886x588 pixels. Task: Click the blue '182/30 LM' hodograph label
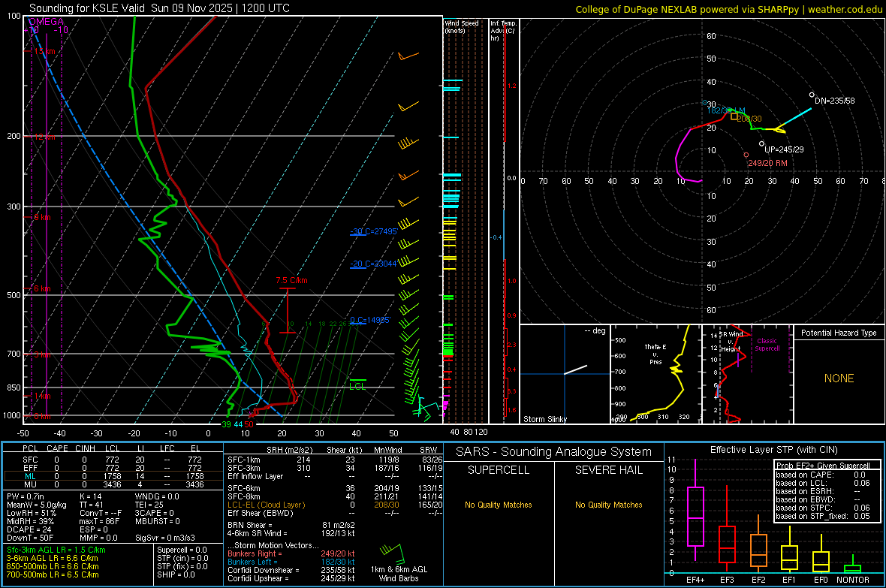[726, 110]
